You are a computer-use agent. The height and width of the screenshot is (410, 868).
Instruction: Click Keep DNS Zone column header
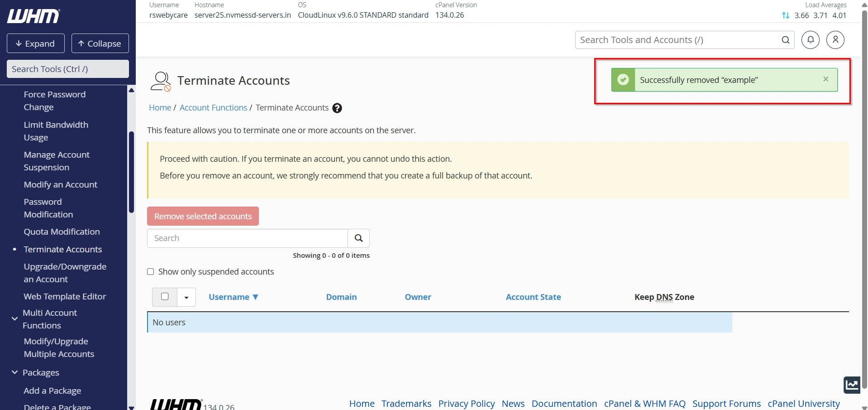pos(664,297)
